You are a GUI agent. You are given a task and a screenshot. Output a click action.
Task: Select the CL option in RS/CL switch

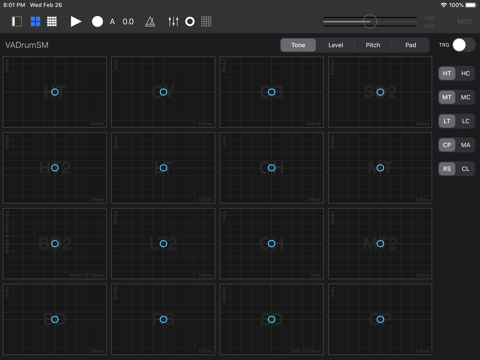pos(466,169)
